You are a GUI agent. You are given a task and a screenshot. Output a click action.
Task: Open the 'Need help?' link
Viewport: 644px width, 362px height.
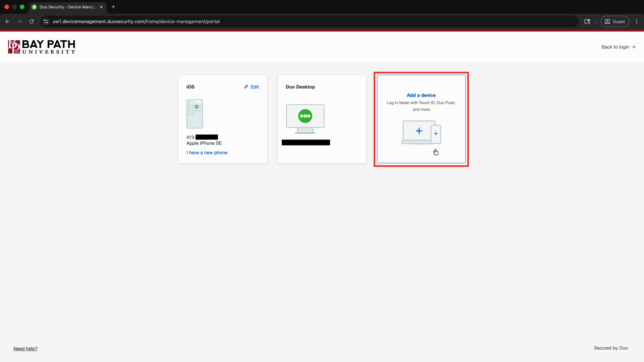pos(25,349)
